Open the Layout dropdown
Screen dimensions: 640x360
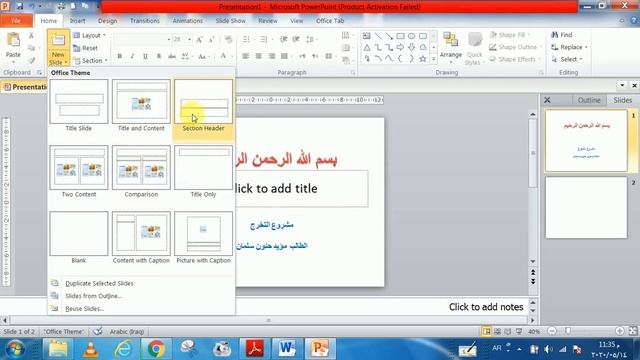tap(90, 36)
